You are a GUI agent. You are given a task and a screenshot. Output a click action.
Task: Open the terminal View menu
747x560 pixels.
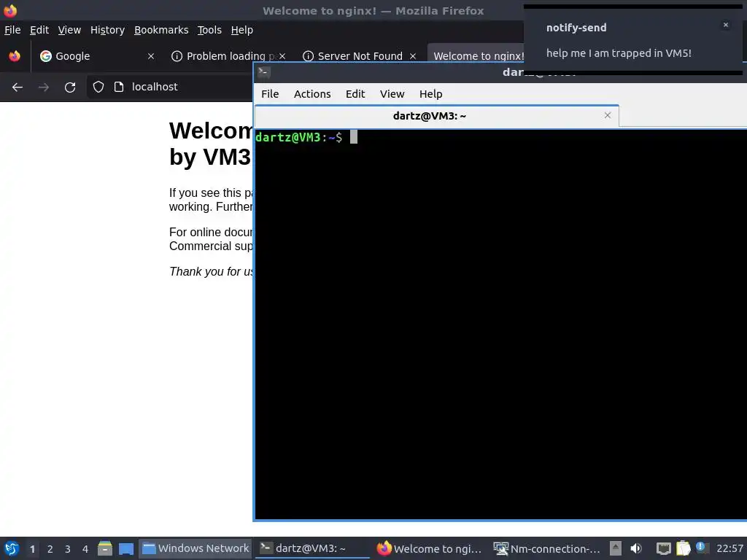click(392, 94)
